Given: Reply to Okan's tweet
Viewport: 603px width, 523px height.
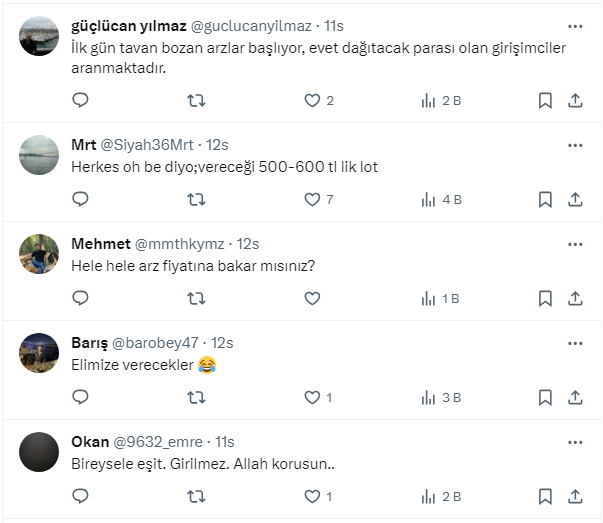Looking at the screenshot, I should (81, 496).
